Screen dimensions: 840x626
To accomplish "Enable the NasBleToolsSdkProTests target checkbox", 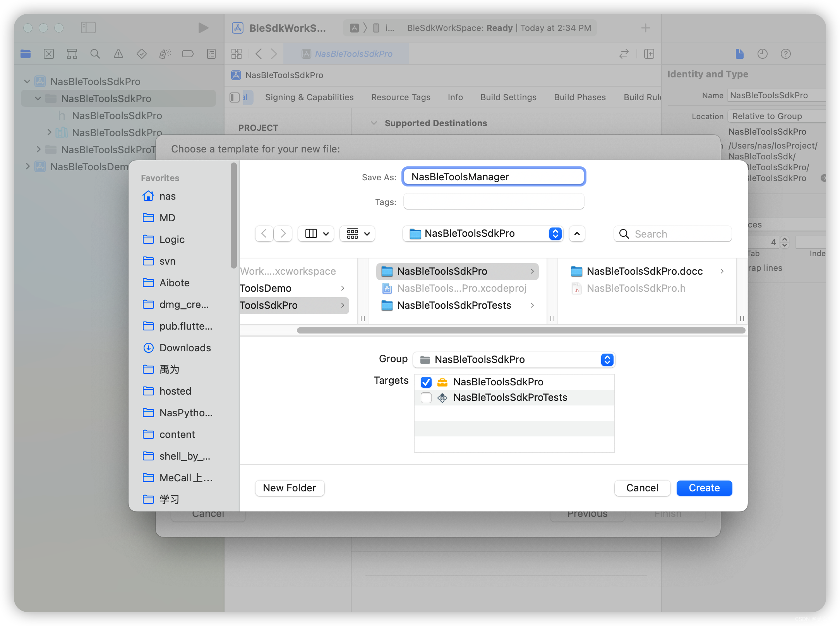I will pos(426,398).
